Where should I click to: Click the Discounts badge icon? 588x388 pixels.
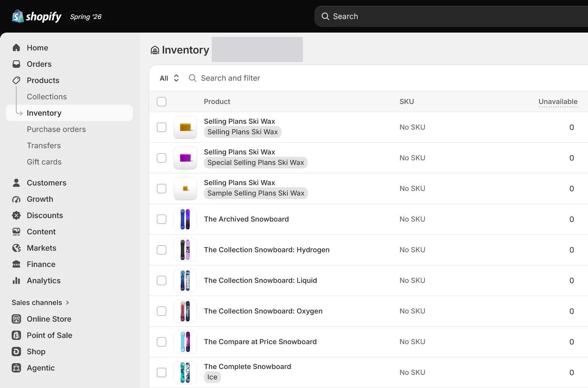click(x=16, y=215)
